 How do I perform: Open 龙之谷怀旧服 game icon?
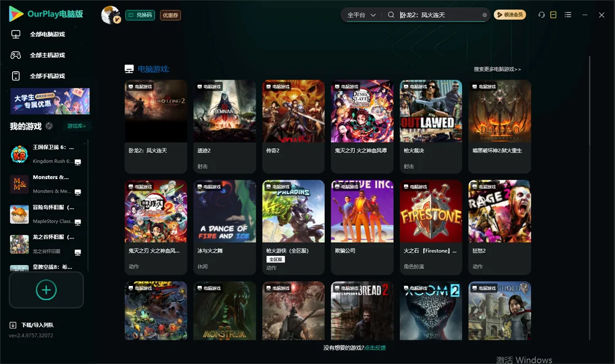pos(19,244)
